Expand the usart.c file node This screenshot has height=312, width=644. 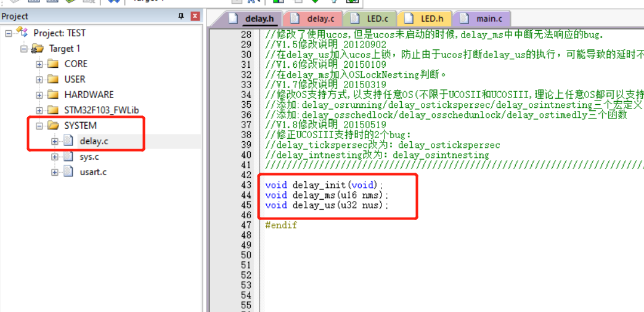point(55,172)
